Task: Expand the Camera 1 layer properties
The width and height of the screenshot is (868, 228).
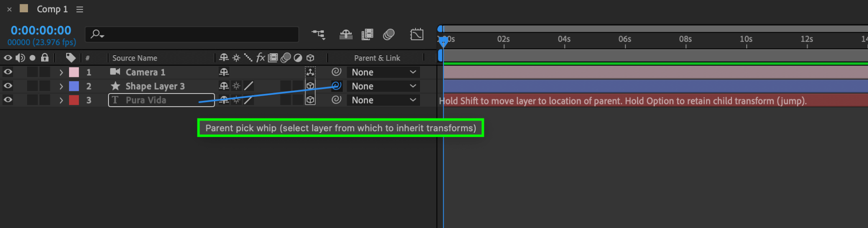Action: 61,72
